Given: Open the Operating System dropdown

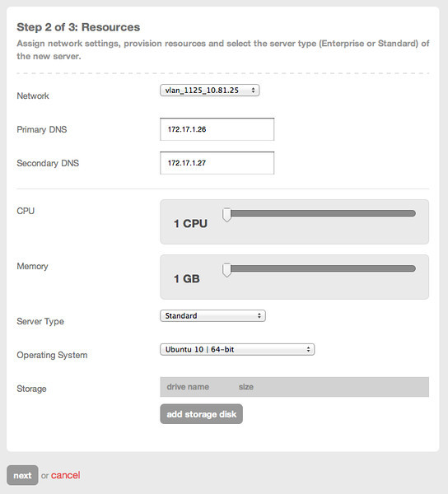Looking at the screenshot, I should tap(237, 349).
